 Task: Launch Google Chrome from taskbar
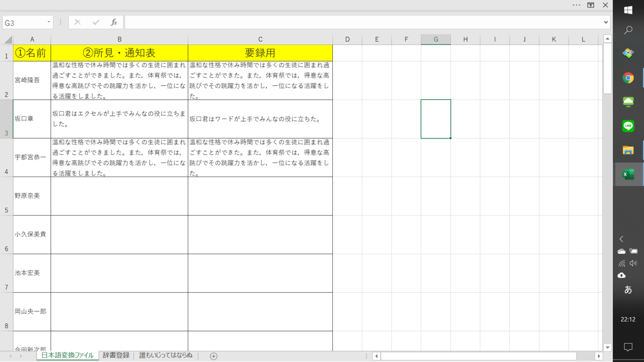[x=628, y=78]
